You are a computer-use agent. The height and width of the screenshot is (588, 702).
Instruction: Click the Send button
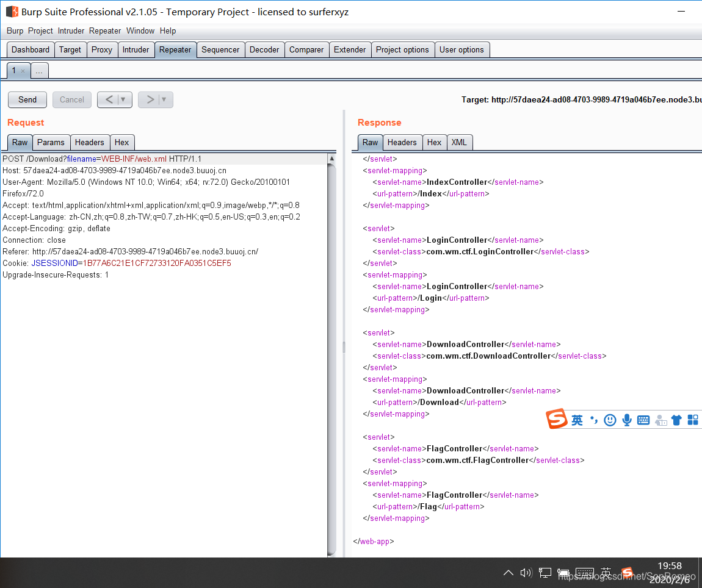(27, 100)
